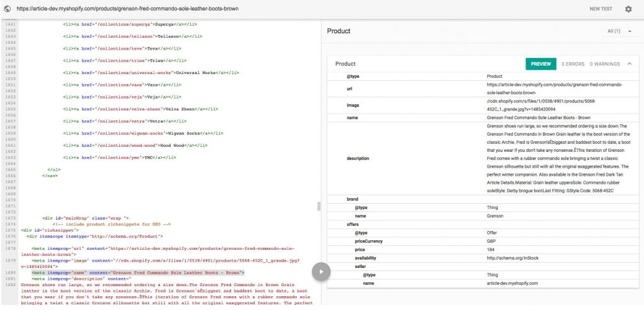Click the Veja code line
644x310 pixels.
[122, 97]
